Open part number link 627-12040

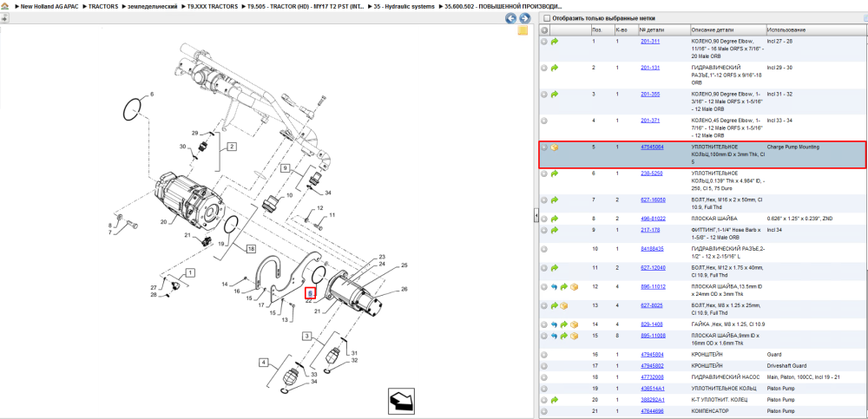coord(653,267)
